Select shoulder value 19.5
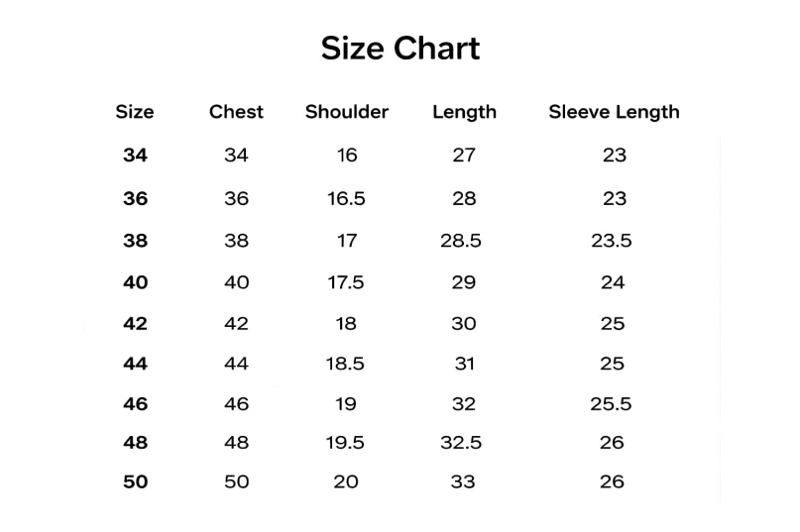The height and width of the screenshot is (532, 800). pos(345,443)
